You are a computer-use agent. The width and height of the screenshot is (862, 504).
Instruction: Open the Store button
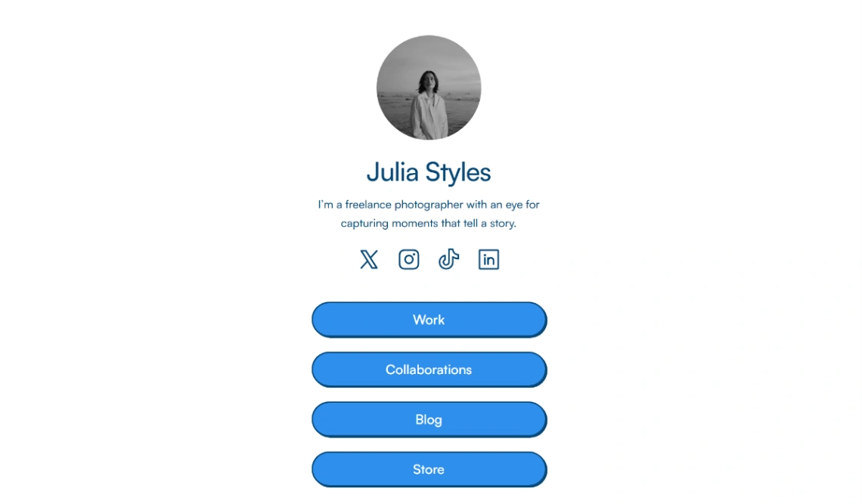point(429,470)
